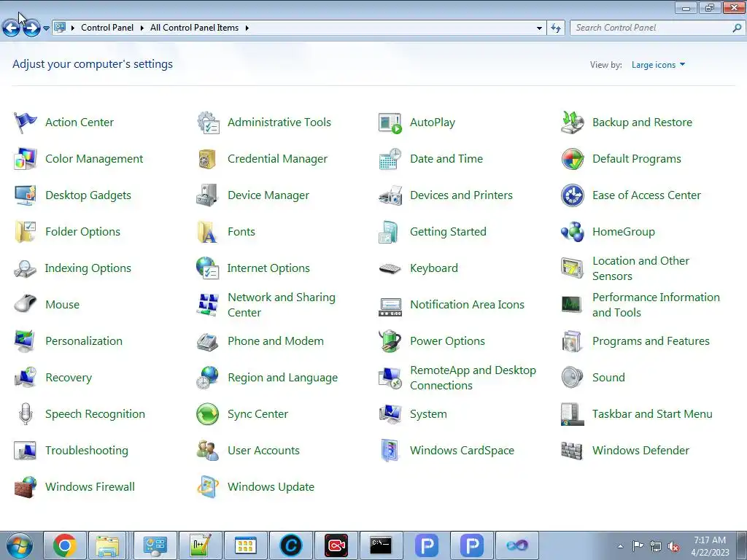The height and width of the screenshot is (560, 747).
Task: Open the Personalization link
Action: 84,341
